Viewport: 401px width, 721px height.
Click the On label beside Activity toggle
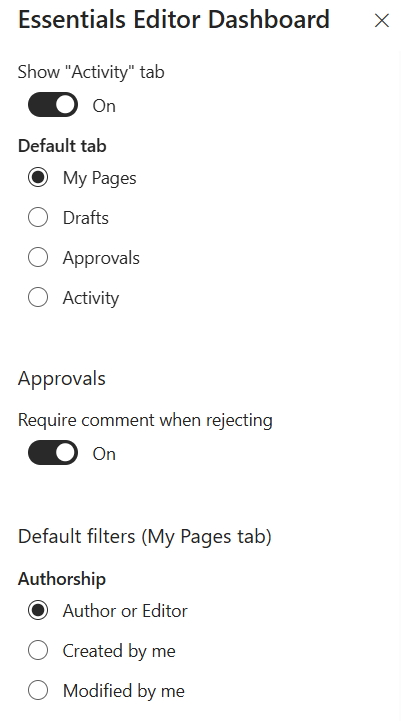pos(104,106)
